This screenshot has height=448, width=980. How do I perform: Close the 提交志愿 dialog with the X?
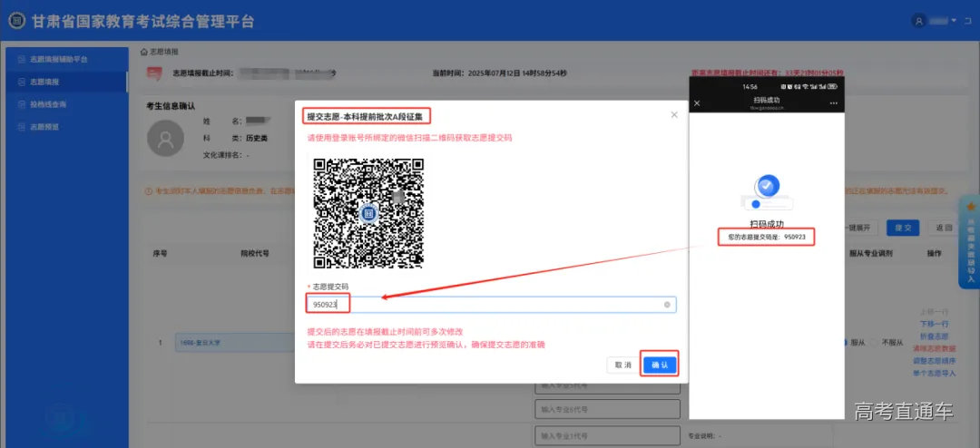673,115
